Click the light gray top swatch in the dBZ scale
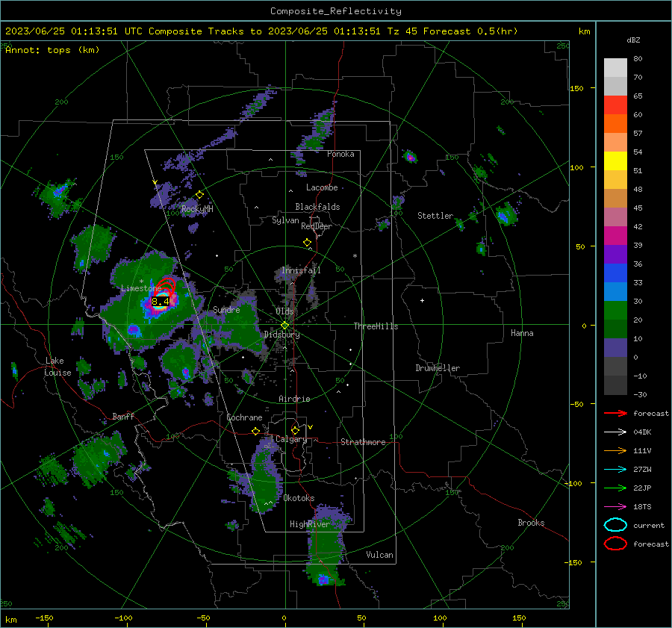Image resolution: width=672 pixels, height=628 pixels. [x=615, y=68]
